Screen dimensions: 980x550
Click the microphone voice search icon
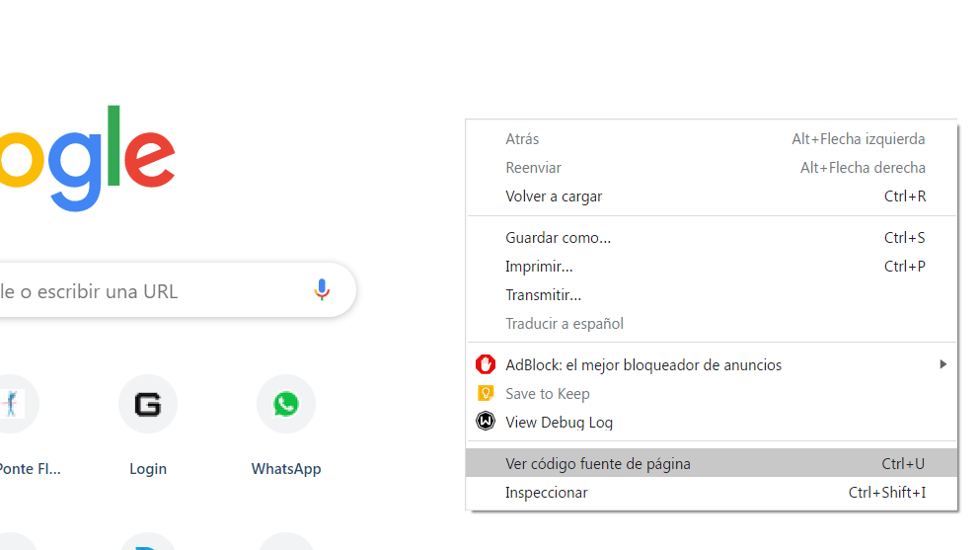point(322,290)
